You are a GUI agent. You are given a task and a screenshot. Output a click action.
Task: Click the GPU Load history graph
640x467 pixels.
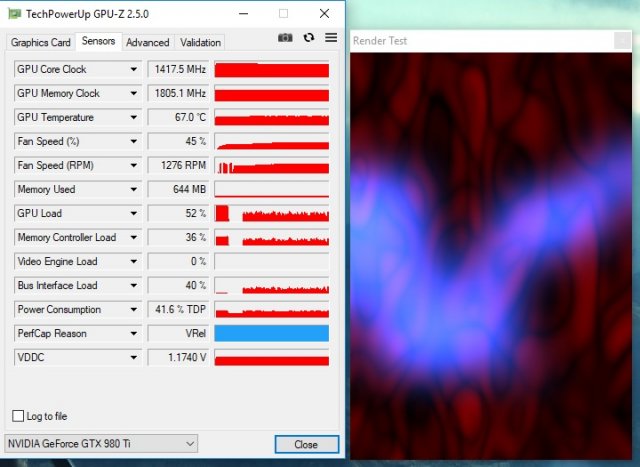271,214
